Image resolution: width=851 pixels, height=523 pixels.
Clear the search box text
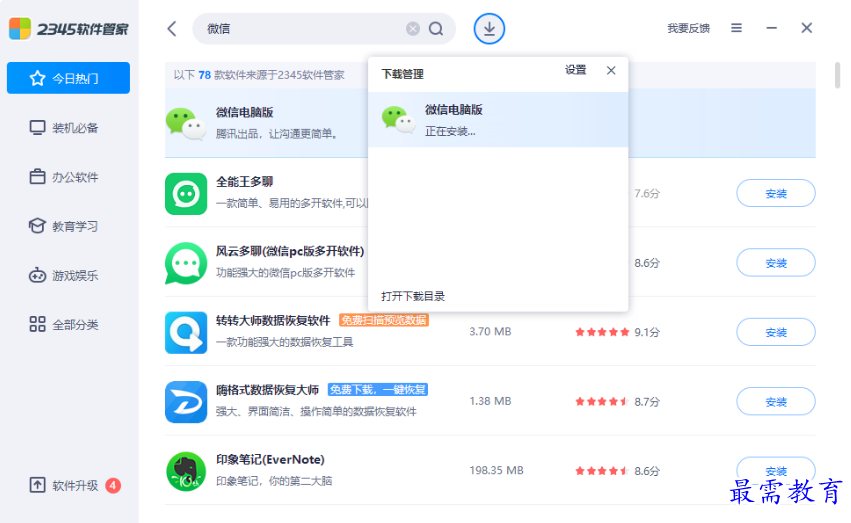point(413,29)
